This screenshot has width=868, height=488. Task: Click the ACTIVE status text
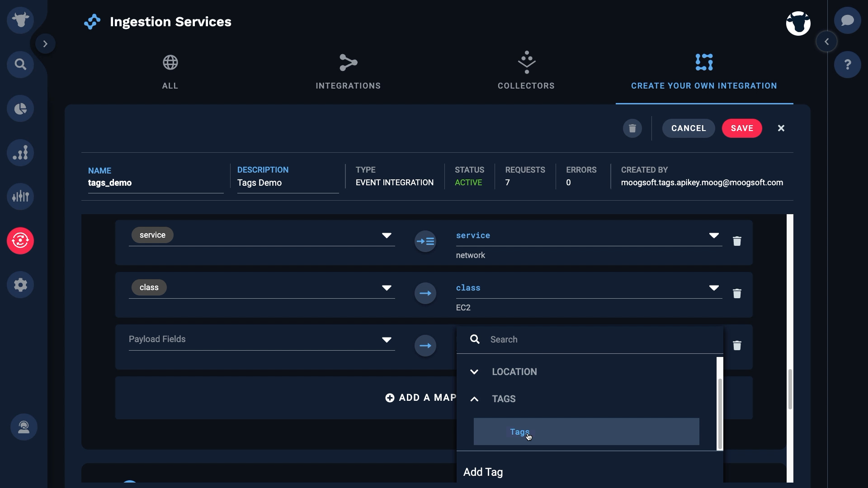pos(468,183)
